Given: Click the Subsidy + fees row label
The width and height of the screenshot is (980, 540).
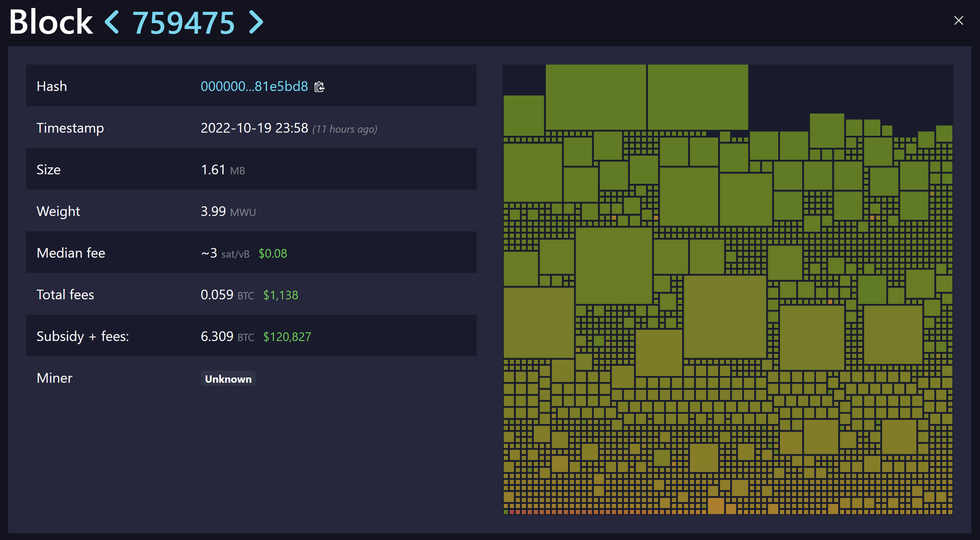Looking at the screenshot, I should tap(83, 336).
